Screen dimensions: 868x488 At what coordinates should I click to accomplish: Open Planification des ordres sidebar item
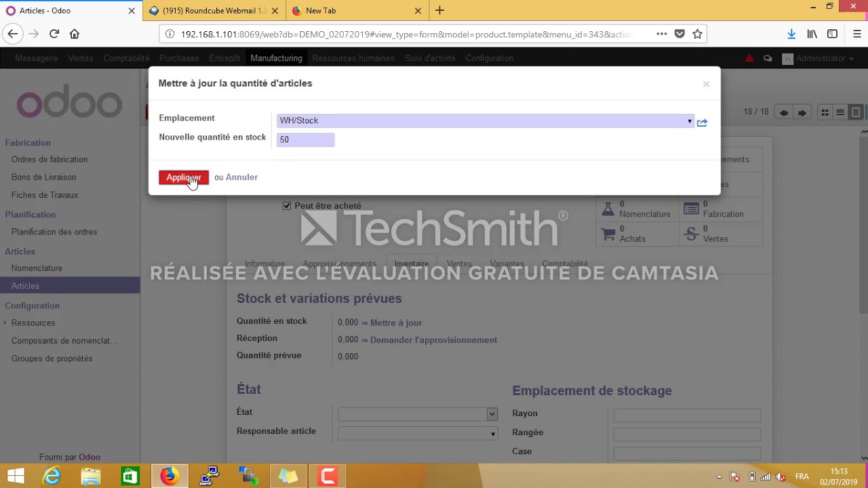[54, 232]
